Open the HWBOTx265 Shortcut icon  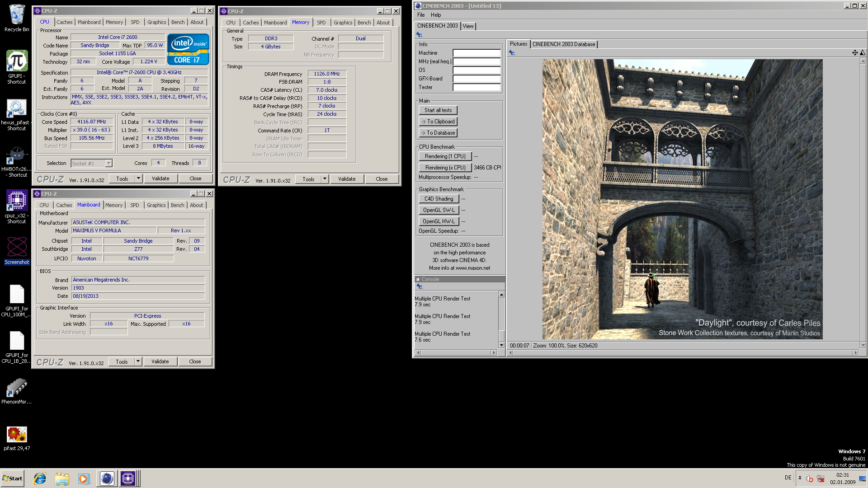(17, 161)
